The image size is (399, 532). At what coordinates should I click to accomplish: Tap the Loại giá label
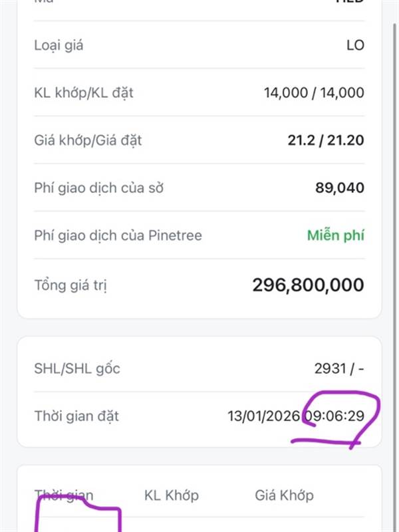click(x=59, y=45)
